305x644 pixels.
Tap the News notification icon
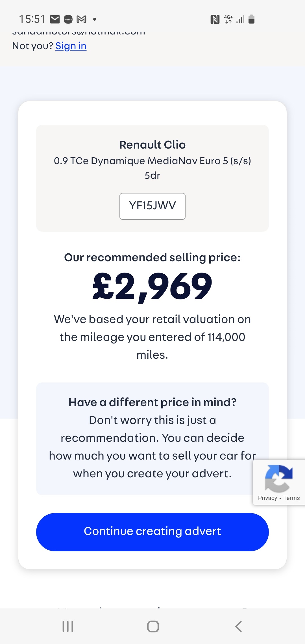tap(68, 19)
